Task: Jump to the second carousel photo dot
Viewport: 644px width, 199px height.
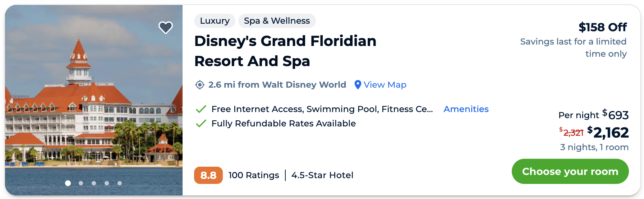Action: [81, 183]
